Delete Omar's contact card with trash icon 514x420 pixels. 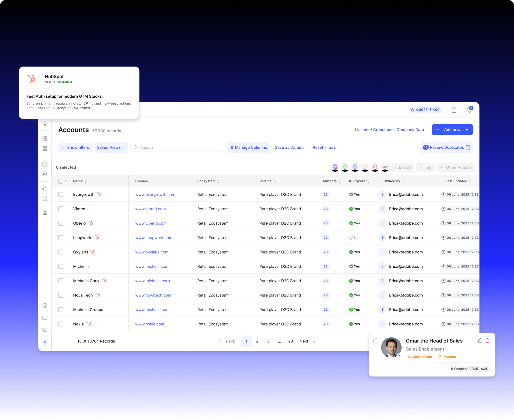click(487, 341)
